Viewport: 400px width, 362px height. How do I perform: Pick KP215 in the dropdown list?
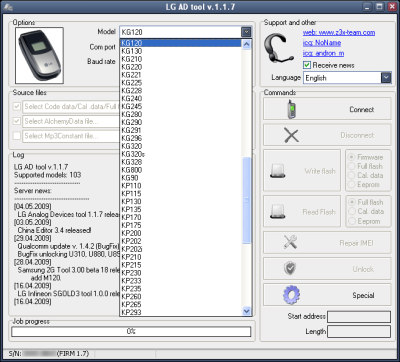(x=180, y=265)
